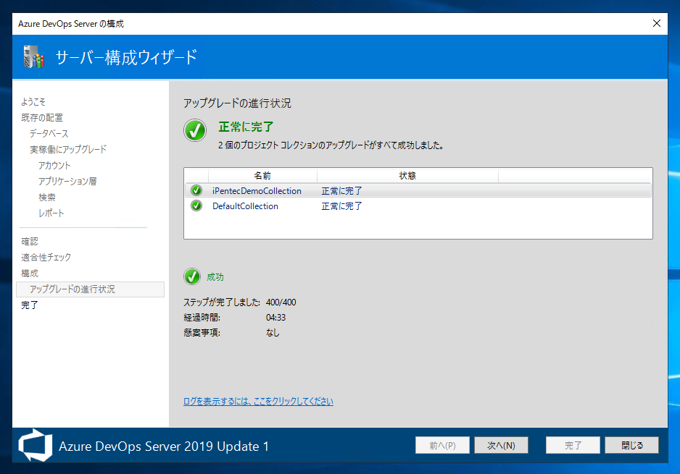Viewport: 680px width, 474px height.
Task: Click the green check icon beside 成功
Action: click(x=192, y=276)
